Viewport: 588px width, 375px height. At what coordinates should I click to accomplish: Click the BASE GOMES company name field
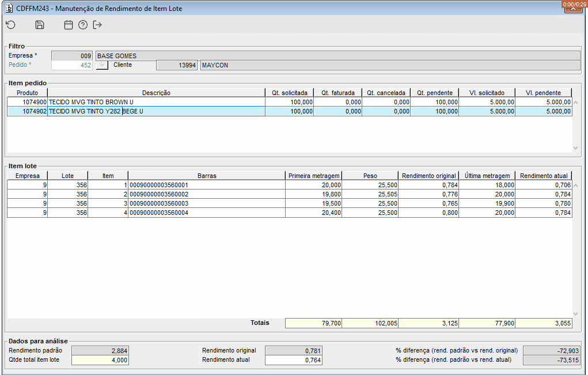click(x=338, y=56)
